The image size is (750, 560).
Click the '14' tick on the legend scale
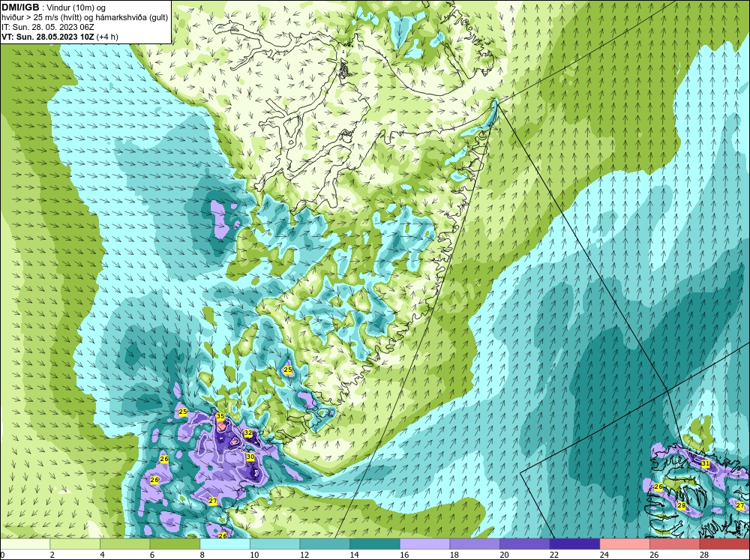(354, 555)
